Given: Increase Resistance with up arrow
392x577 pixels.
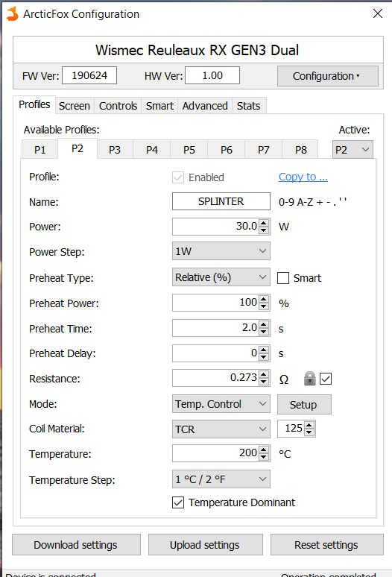Looking at the screenshot, I should [264, 374].
